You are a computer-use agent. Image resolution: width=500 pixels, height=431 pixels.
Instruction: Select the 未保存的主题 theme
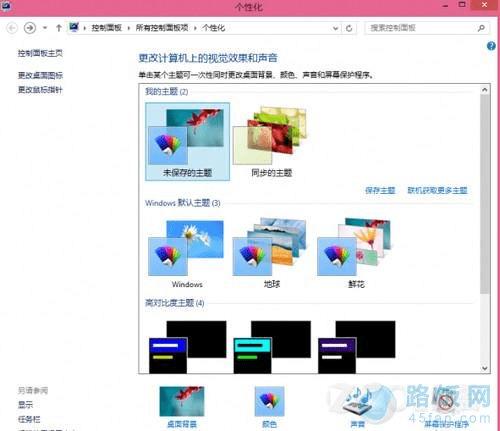187,142
